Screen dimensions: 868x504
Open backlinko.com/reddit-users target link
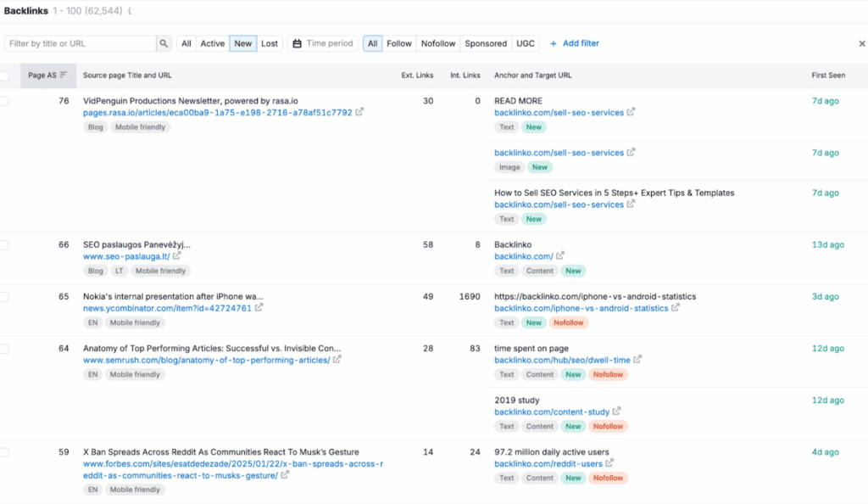point(548,463)
